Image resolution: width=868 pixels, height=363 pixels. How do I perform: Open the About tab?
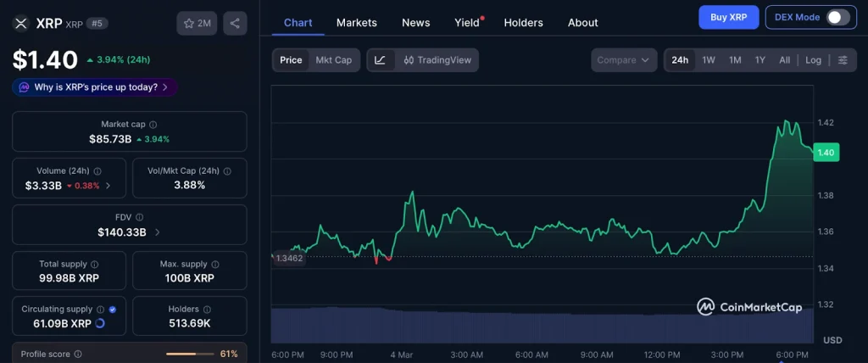583,23
